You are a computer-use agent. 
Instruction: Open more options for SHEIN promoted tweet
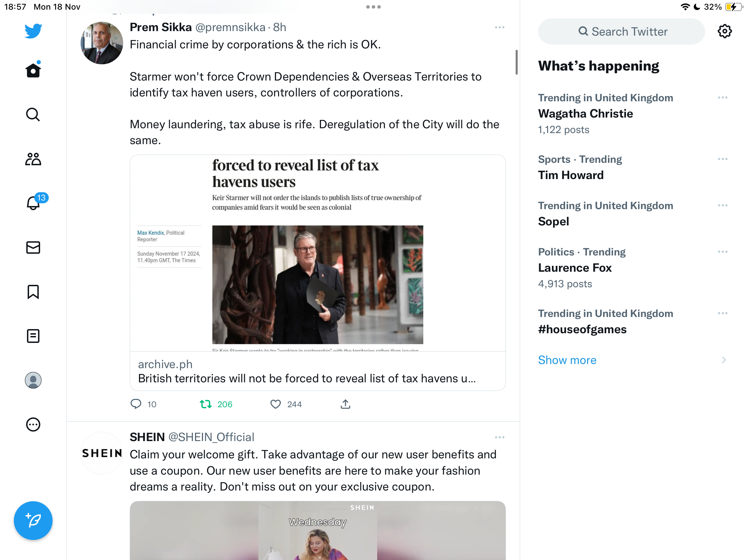[500, 437]
